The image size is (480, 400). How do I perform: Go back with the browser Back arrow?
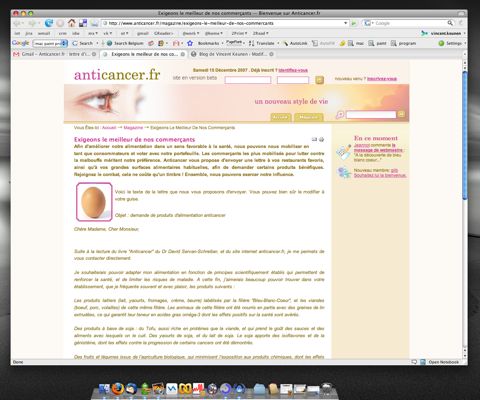pyautogui.click(x=17, y=23)
